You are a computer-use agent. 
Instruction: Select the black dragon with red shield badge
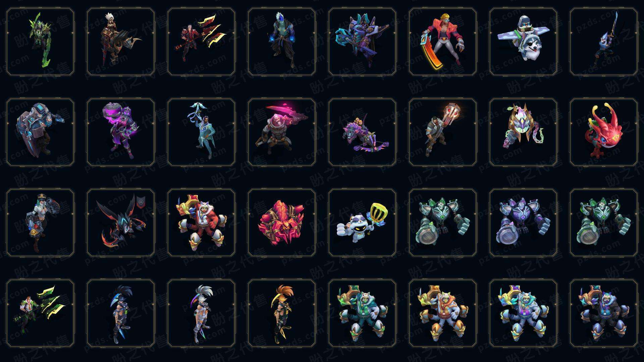point(121,223)
